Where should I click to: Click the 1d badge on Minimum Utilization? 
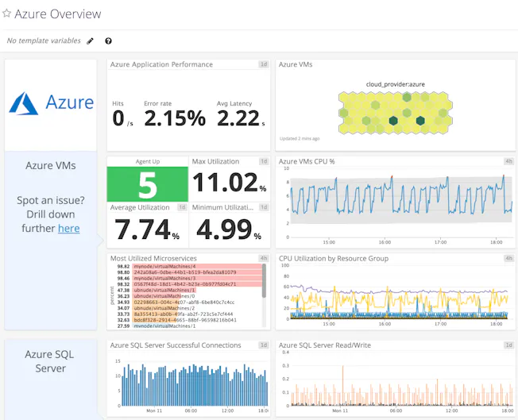click(264, 207)
